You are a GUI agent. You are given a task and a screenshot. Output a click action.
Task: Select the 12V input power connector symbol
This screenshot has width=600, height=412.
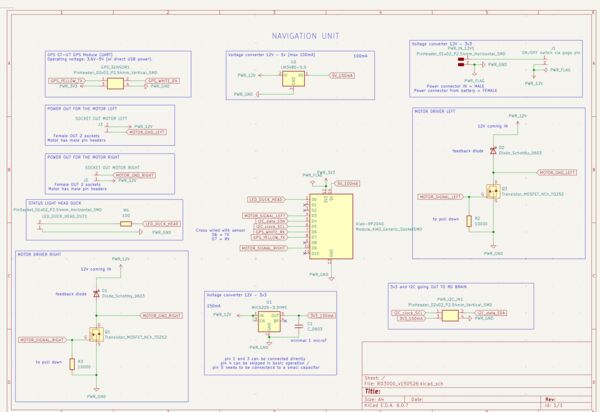point(461,62)
